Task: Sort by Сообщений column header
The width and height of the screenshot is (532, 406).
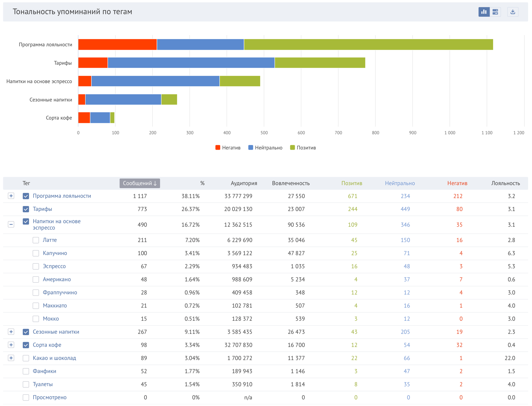Action: 140,183
